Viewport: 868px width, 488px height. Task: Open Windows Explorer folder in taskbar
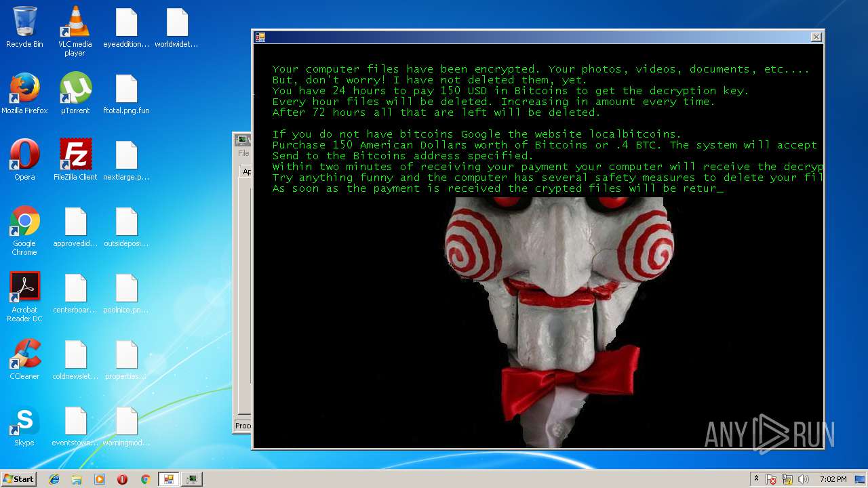[77, 479]
